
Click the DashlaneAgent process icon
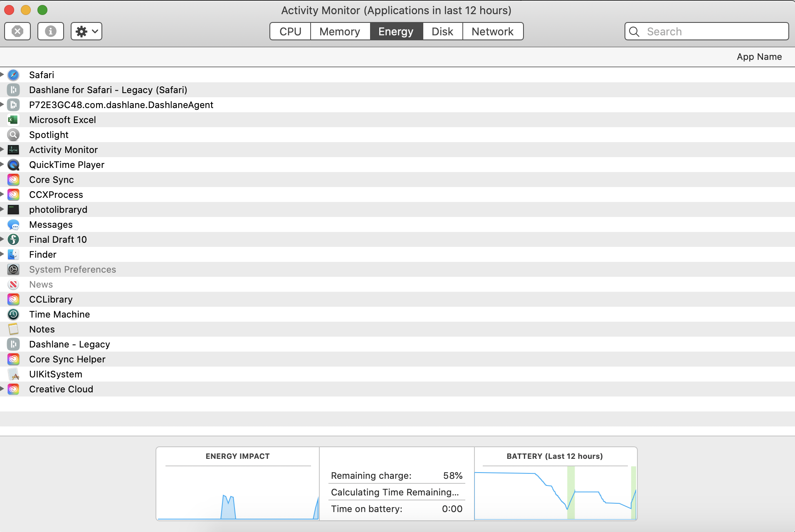click(x=13, y=105)
